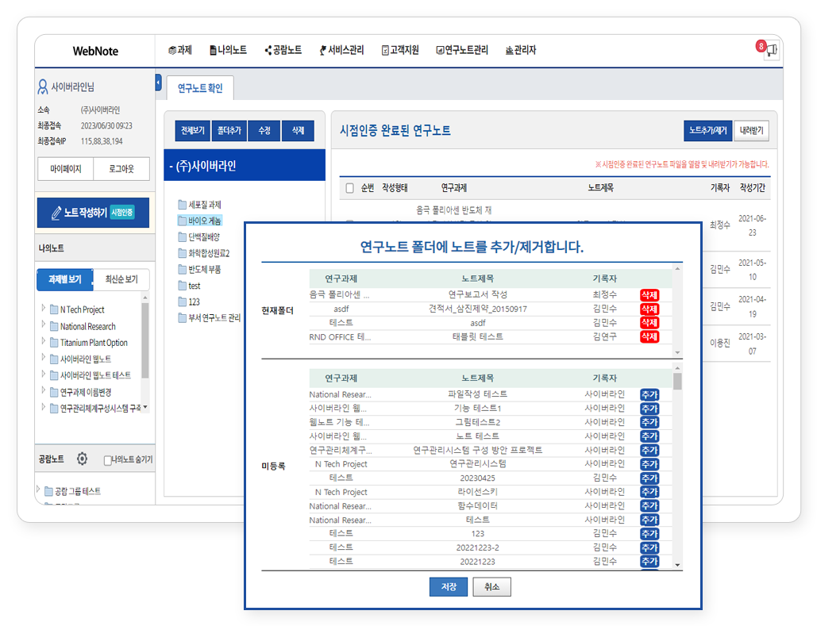Click the 미등록 list vertical scrollbar thumb

pos(677,381)
